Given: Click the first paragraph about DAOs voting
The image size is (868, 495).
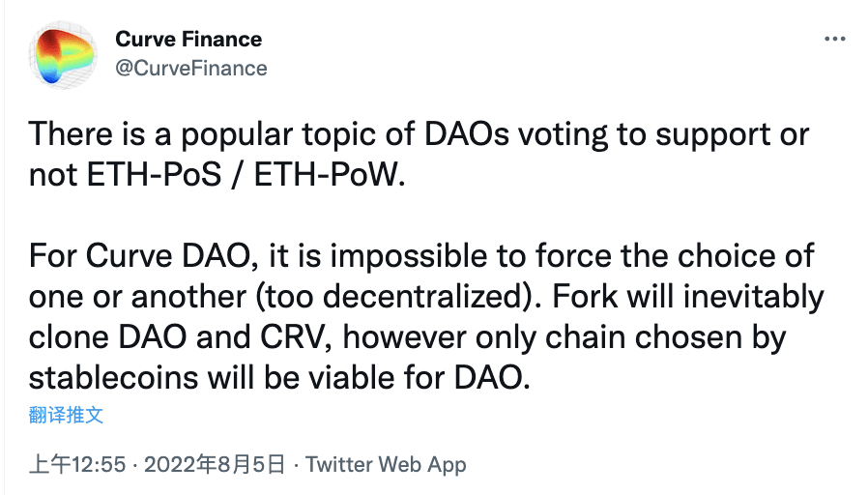Looking at the screenshot, I should coord(420,155).
